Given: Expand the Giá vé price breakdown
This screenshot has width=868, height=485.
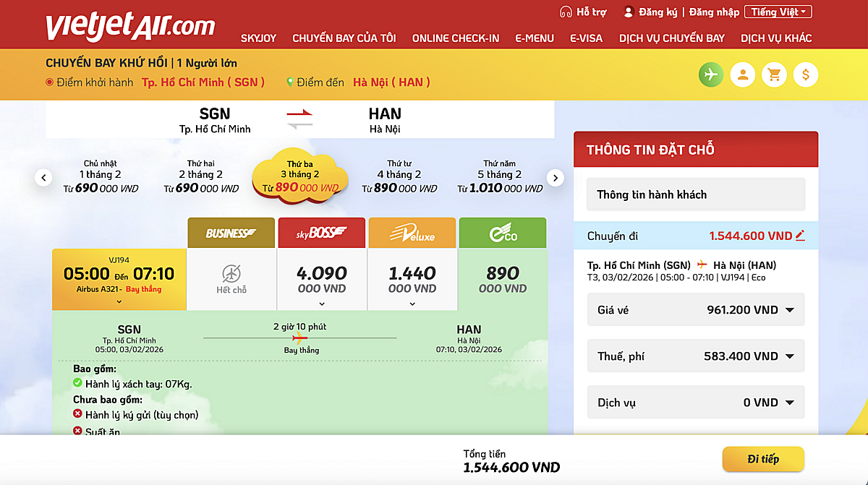Looking at the screenshot, I should 789,310.
